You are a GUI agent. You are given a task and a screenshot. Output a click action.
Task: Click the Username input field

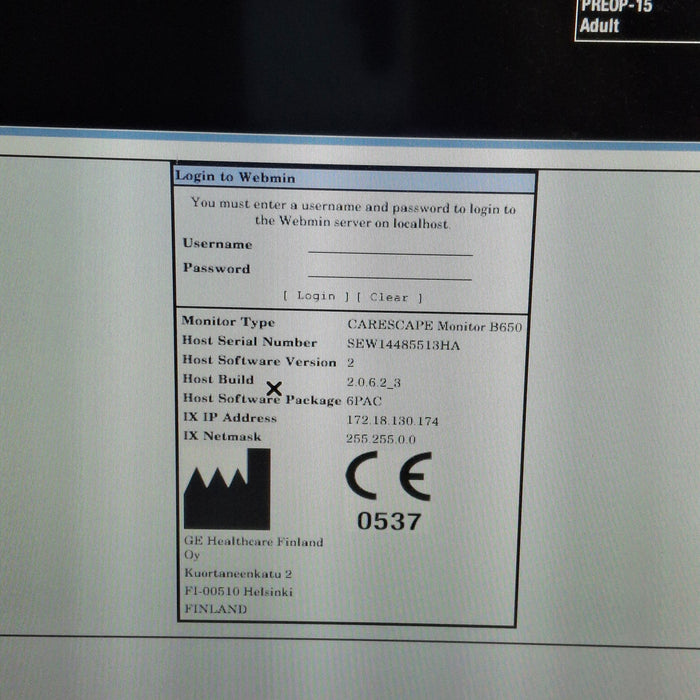[390, 246]
